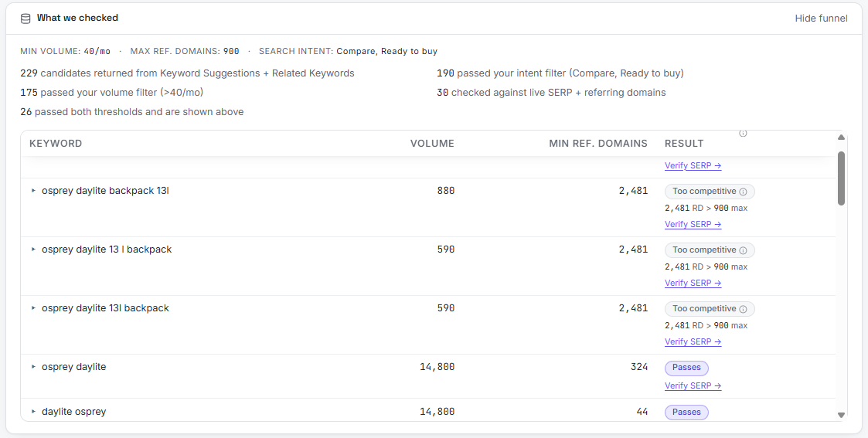Verify SERP for osprey daylite 13l backpack
The height and width of the screenshot is (438, 868).
tap(693, 341)
